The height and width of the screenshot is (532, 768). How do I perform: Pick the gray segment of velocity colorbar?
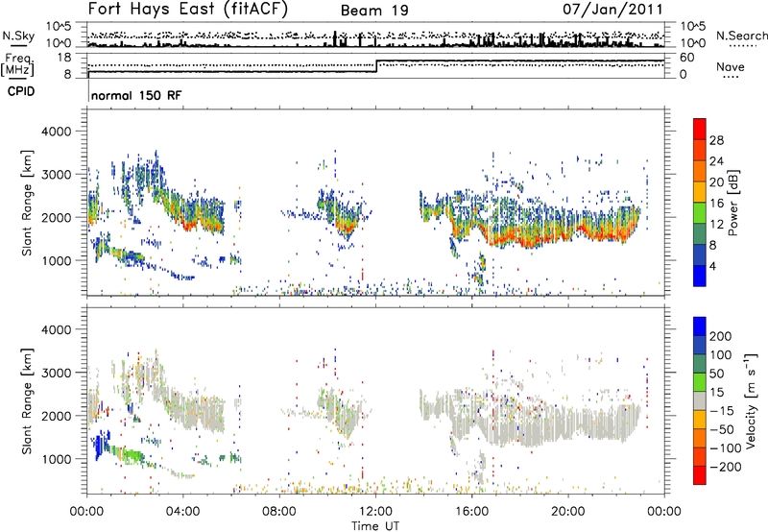pos(700,401)
